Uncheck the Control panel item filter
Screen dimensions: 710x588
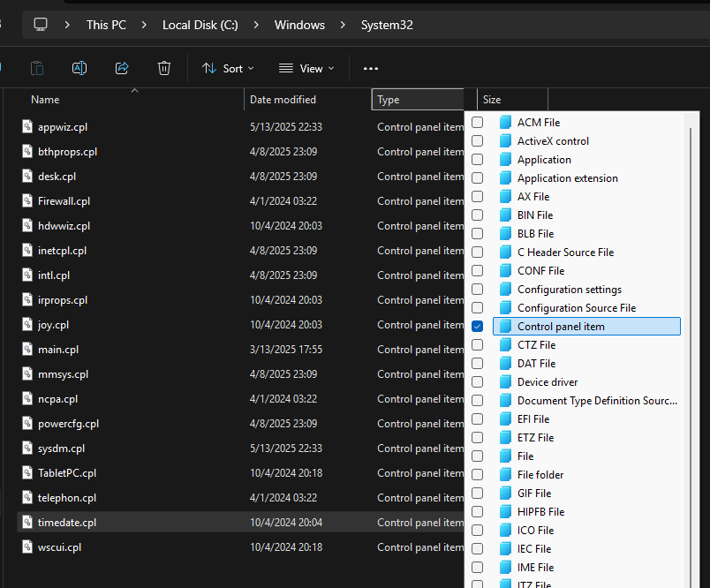(477, 326)
